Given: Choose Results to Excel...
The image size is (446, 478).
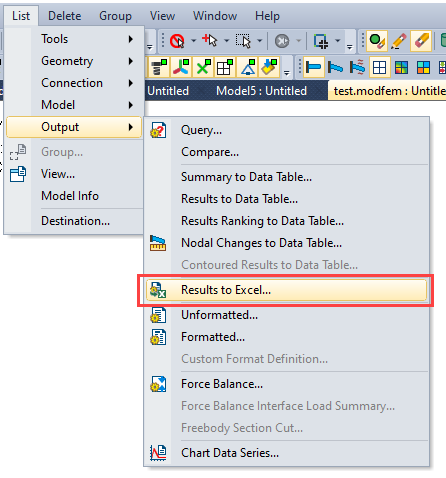Looking at the screenshot, I should (x=286, y=290).
